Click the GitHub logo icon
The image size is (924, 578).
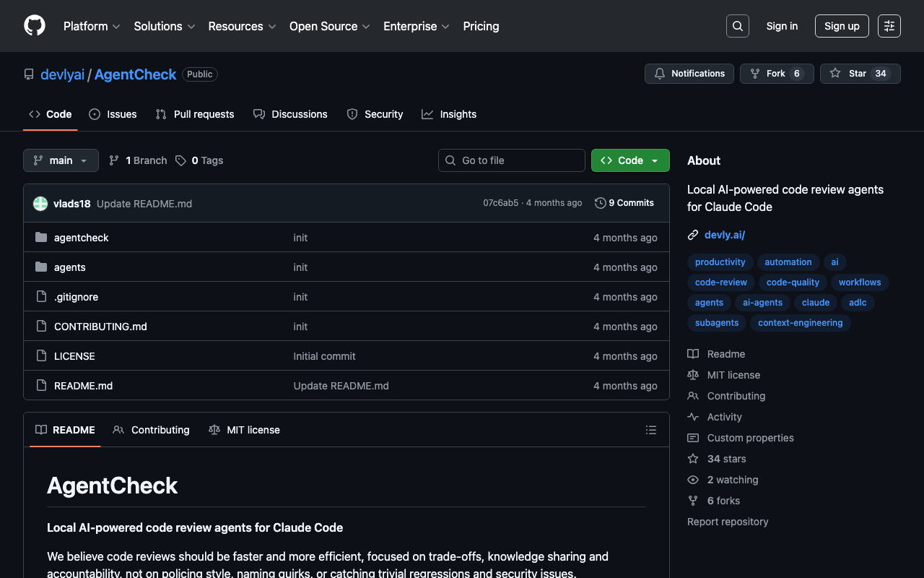pos(35,26)
